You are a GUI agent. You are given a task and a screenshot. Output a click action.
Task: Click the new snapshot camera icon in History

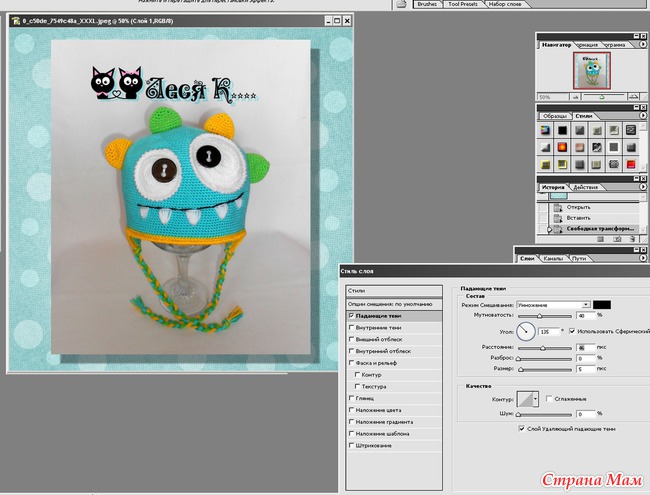click(x=617, y=240)
